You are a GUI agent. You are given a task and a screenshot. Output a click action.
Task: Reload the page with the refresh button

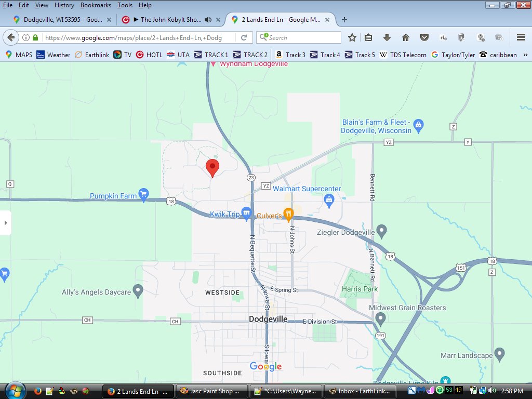[x=244, y=37]
